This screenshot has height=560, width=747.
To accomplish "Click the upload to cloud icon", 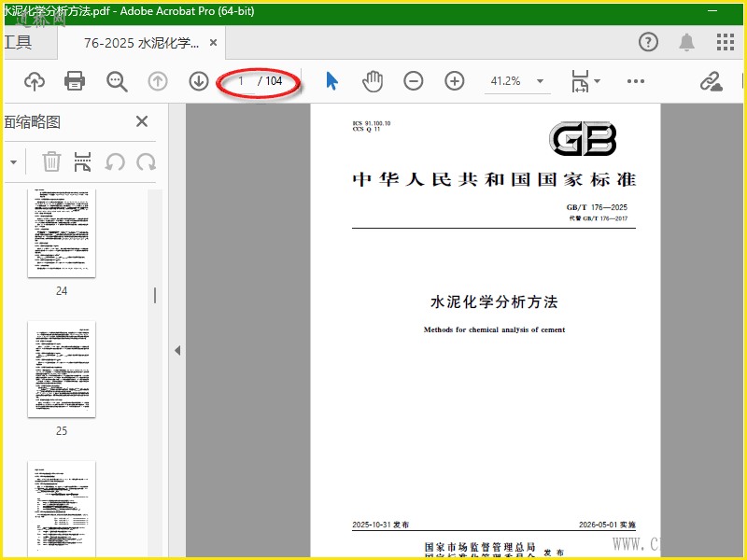I will pyautogui.click(x=35, y=81).
